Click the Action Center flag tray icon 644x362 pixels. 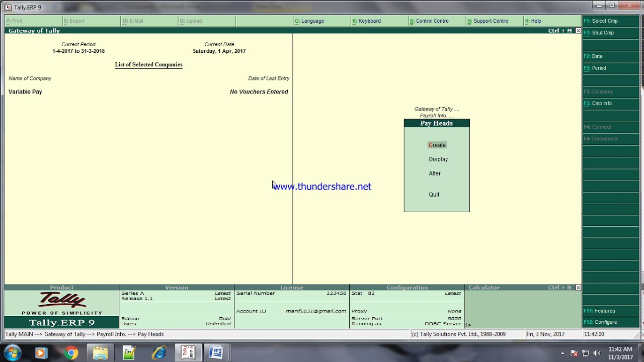click(x=574, y=353)
